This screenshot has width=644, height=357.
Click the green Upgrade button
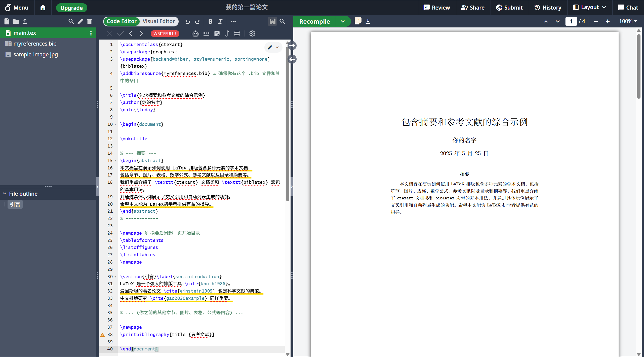tap(71, 8)
